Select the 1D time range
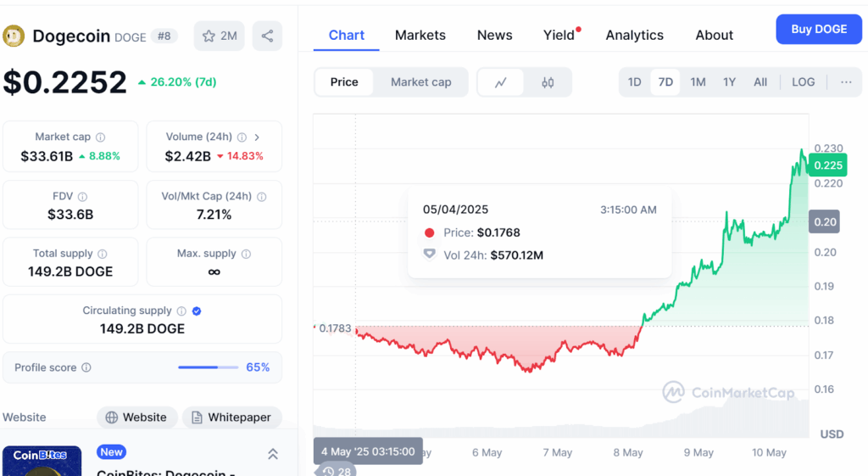This screenshot has width=868, height=476. click(634, 82)
